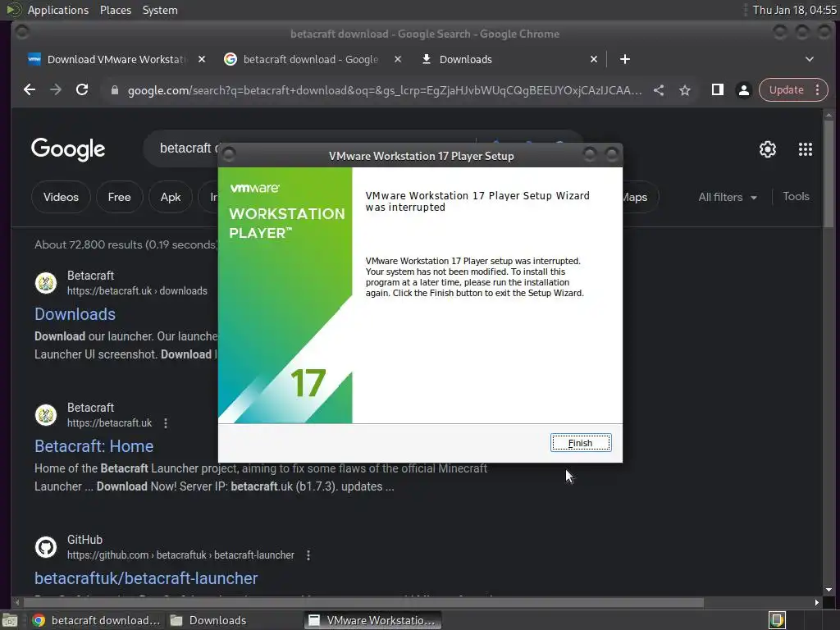Image resolution: width=840 pixels, height=630 pixels.
Task: Switch to Chrome in the taskbar
Action: click(x=96, y=620)
